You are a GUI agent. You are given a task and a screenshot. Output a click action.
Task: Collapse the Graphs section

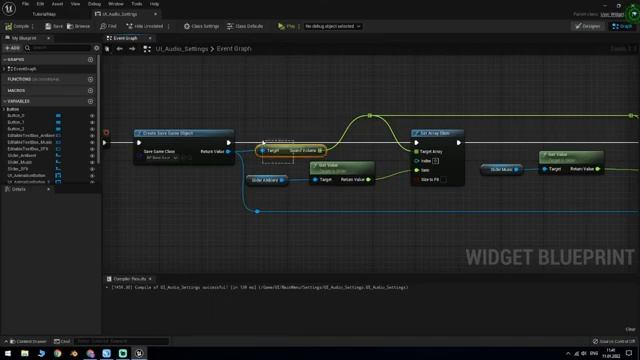pyautogui.click(x=4, y=60)
